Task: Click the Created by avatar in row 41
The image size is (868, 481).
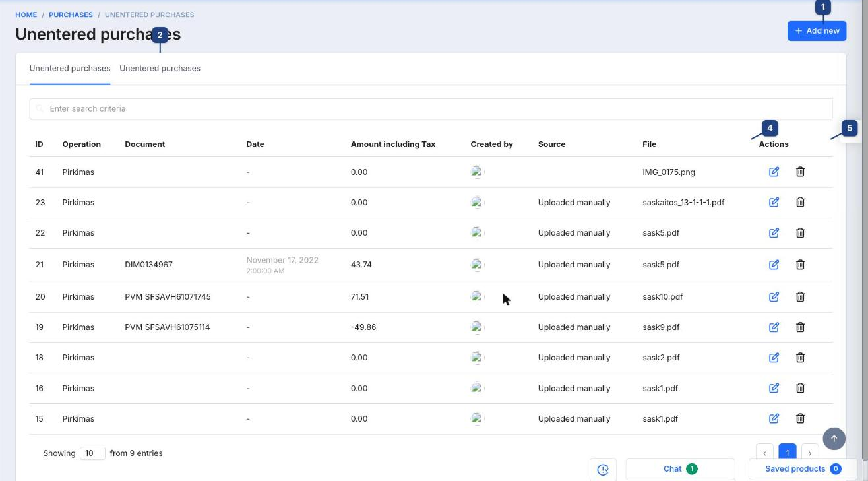Action: pyautogui.click(x=477, y=172)
